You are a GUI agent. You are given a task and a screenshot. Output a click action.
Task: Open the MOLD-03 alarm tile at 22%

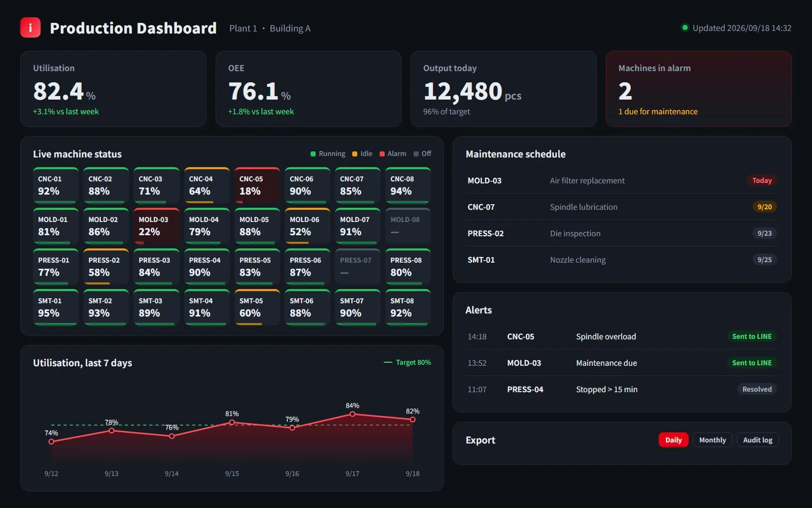(x=156, y=226)
